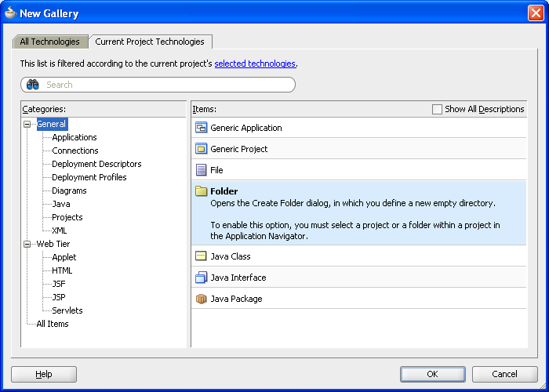Open the Help button
This screenshot has width=549, height=392.
(44, 374)
